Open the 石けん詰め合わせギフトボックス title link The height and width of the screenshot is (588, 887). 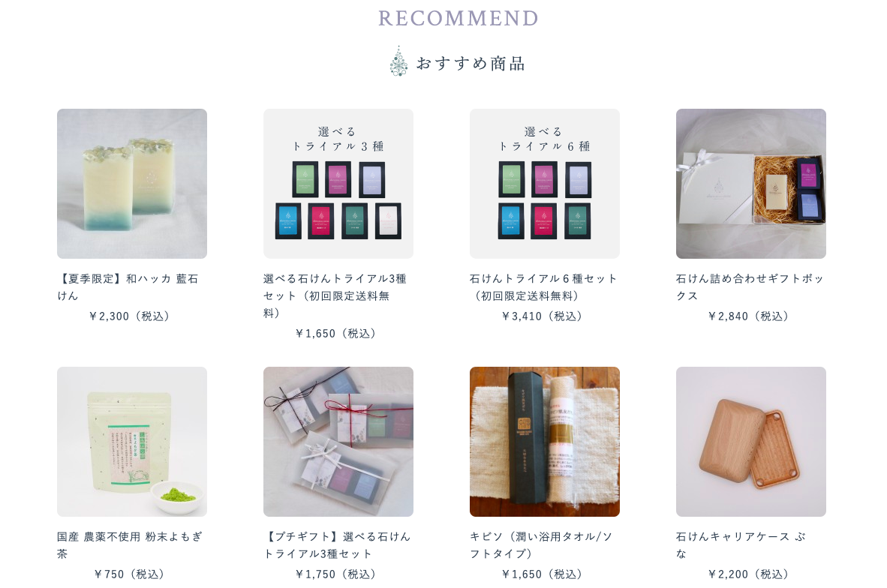[750, 287]
